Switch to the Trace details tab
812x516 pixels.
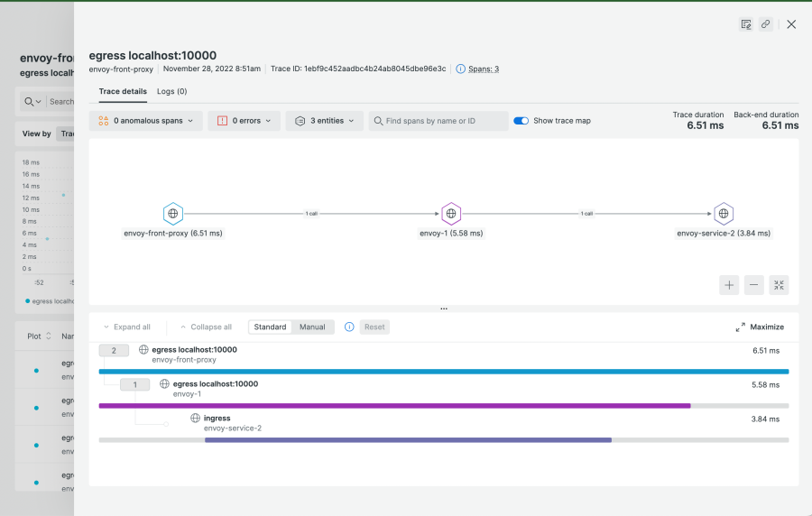123,91
